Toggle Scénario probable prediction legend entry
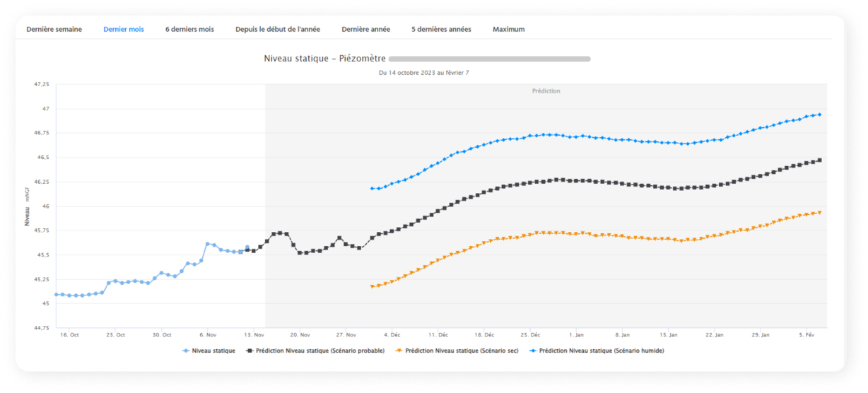This screenshot has width=868, height=393. (x=315, y=350)
